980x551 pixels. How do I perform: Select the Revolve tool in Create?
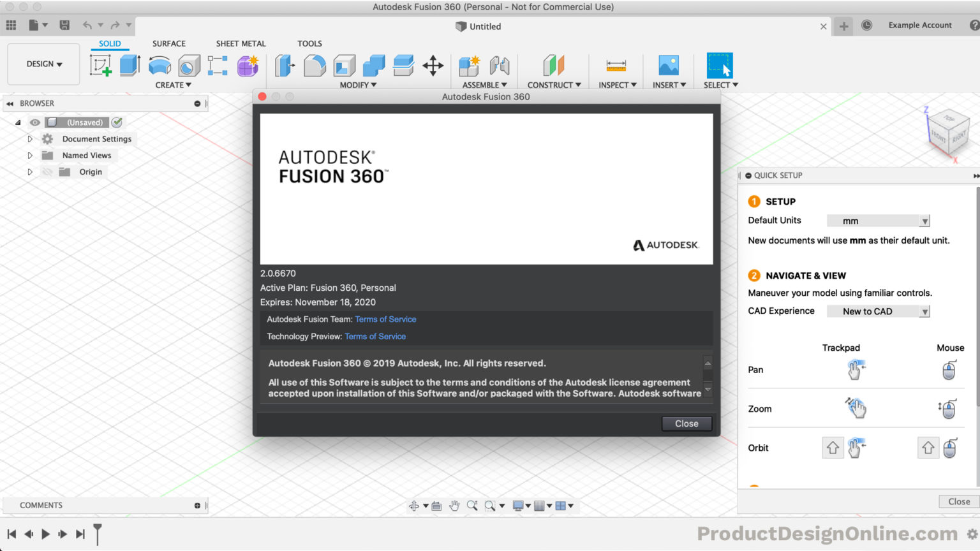coord(159,65)
